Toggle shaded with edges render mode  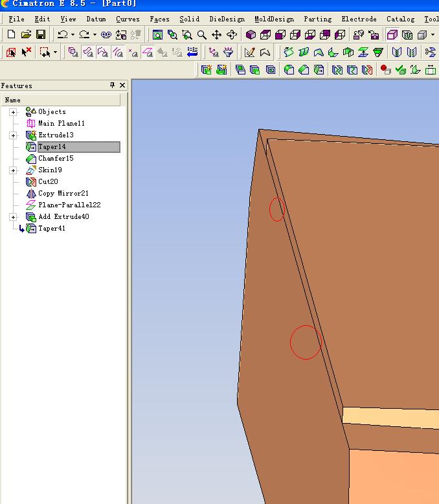tap(392, 34)
